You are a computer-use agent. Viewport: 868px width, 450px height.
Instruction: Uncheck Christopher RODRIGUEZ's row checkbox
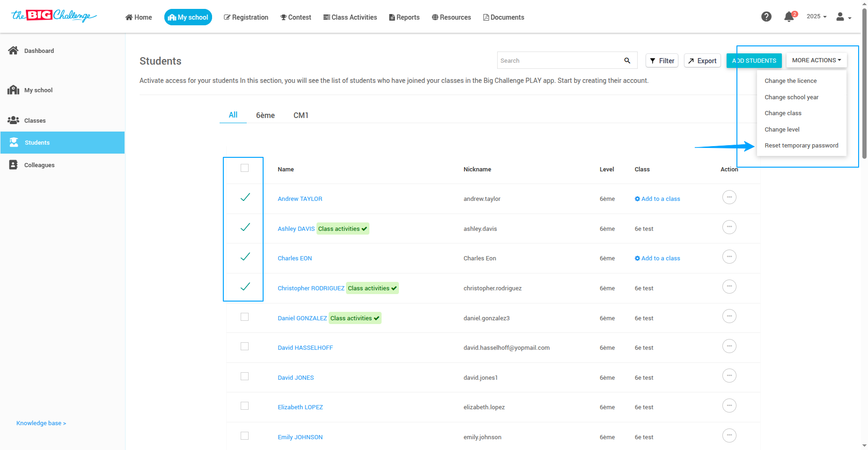pyautogui.click(x=245, y=287)
